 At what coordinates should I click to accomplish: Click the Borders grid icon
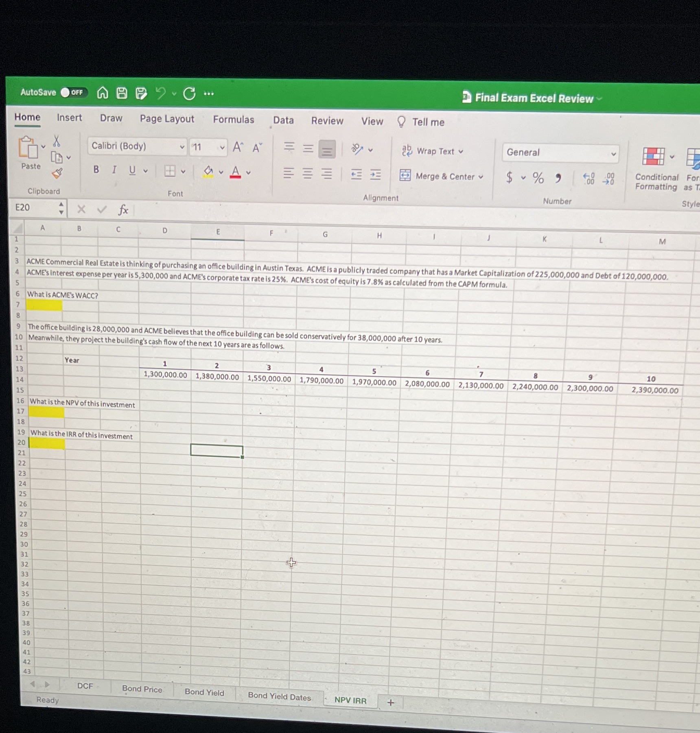tap(170, 171)
